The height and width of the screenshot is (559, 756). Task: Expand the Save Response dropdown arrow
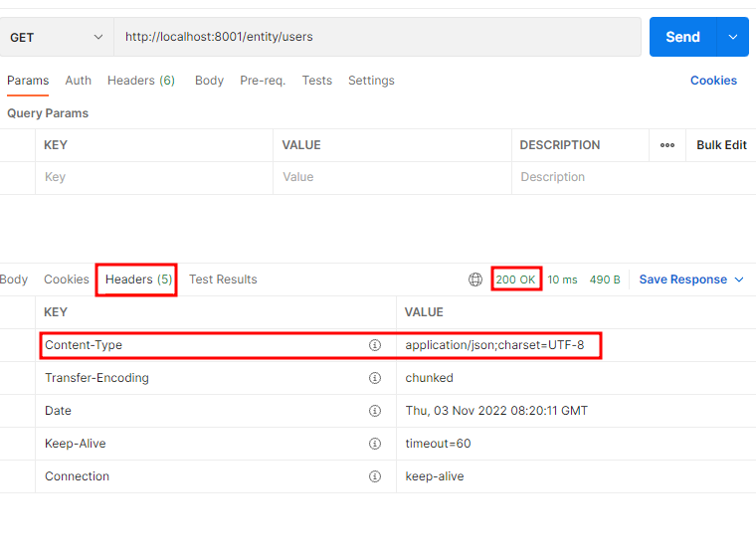(739, 279)
